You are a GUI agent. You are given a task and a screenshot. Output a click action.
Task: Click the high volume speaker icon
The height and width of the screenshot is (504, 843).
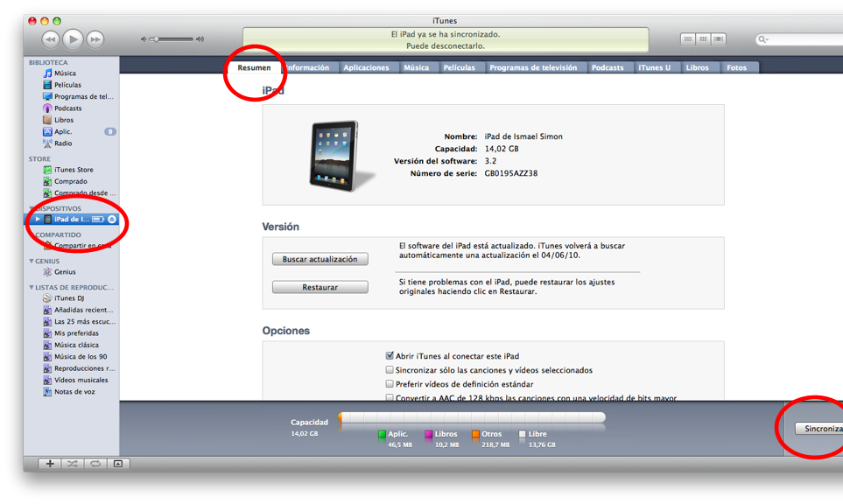coord(200,39)
